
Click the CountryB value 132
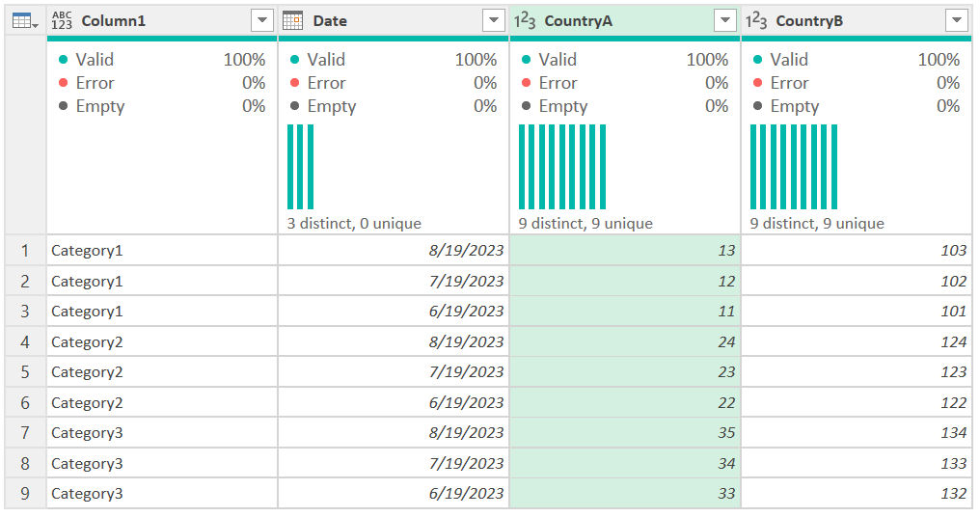pos(857,493)
